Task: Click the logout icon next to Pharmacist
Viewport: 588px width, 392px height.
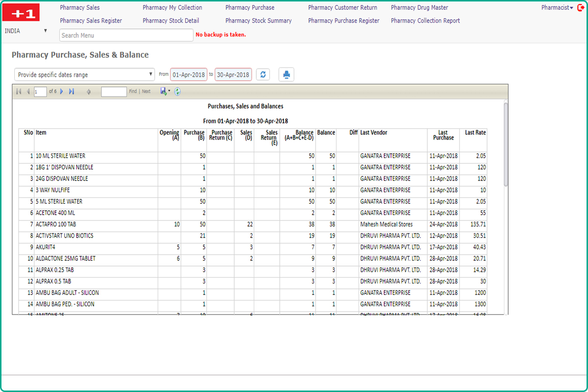Action: (581, 8)
